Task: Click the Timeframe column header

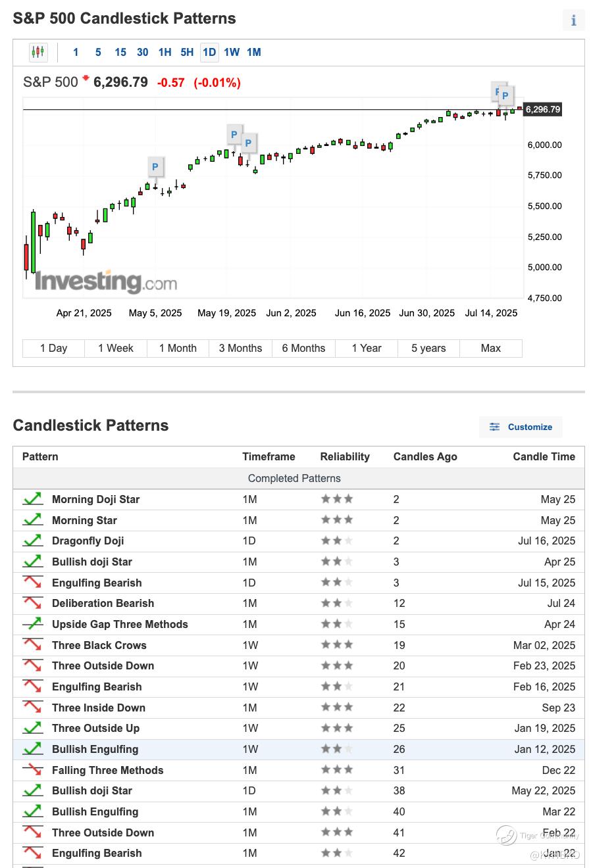Action: pyautogui.click(x=269, y=456)
